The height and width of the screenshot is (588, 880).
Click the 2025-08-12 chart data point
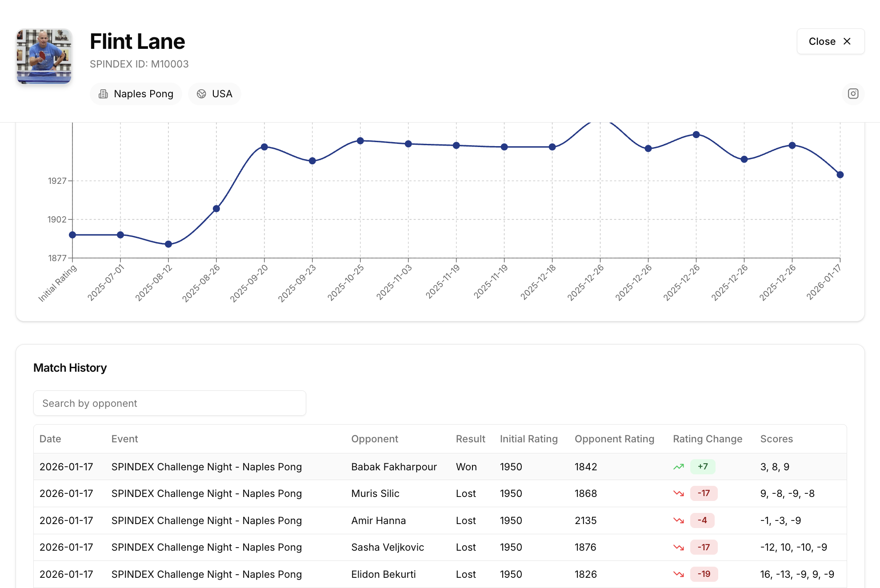(168, 244)
